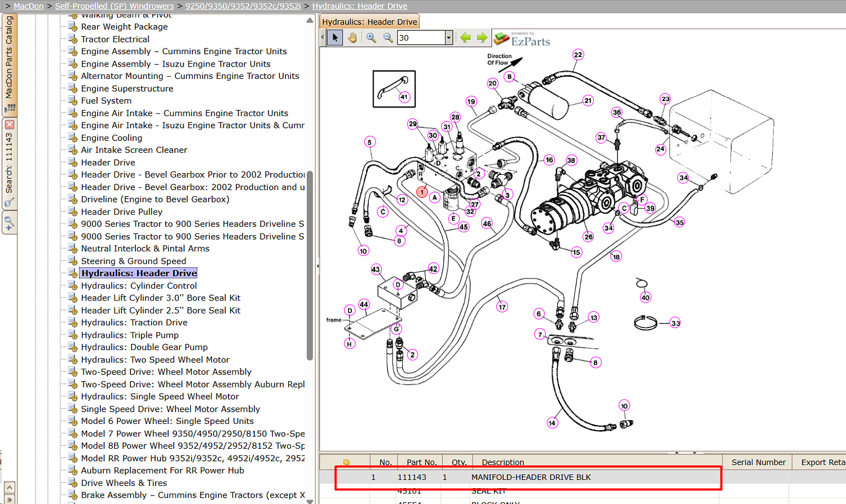Activate the hand pan tool
The width and height of the screenshot is (846, 504).
[352, 38]
